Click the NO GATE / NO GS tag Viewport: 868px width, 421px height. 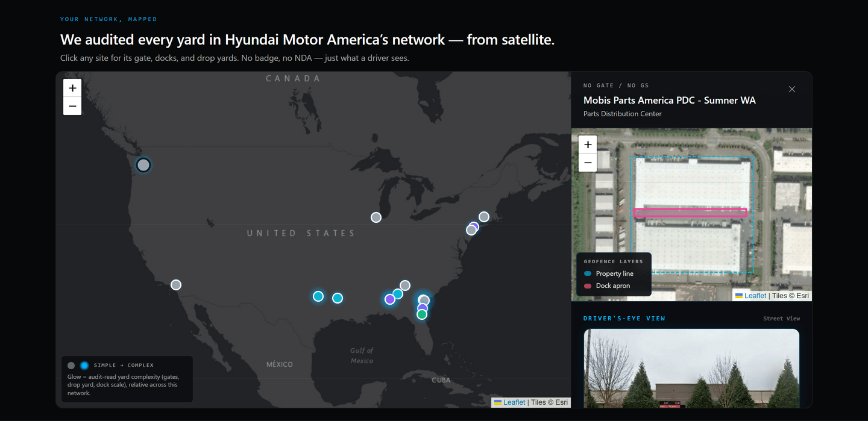click(616, 86)
